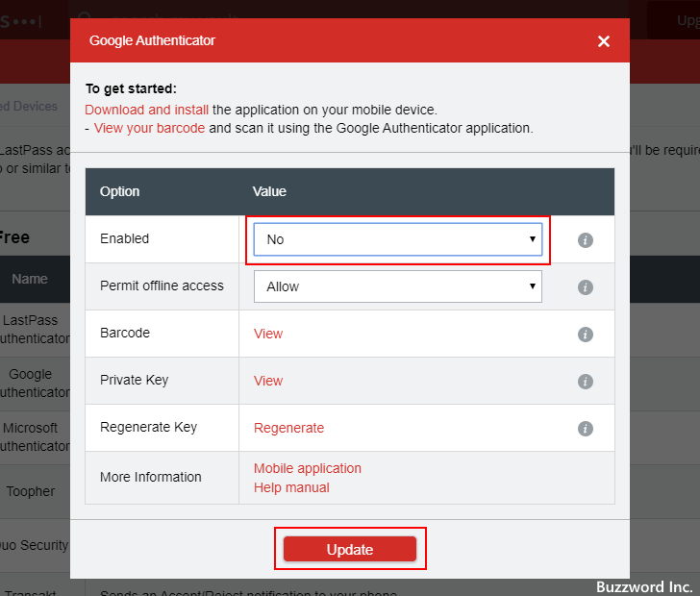Click View your barcode link

tap(150, 128)
